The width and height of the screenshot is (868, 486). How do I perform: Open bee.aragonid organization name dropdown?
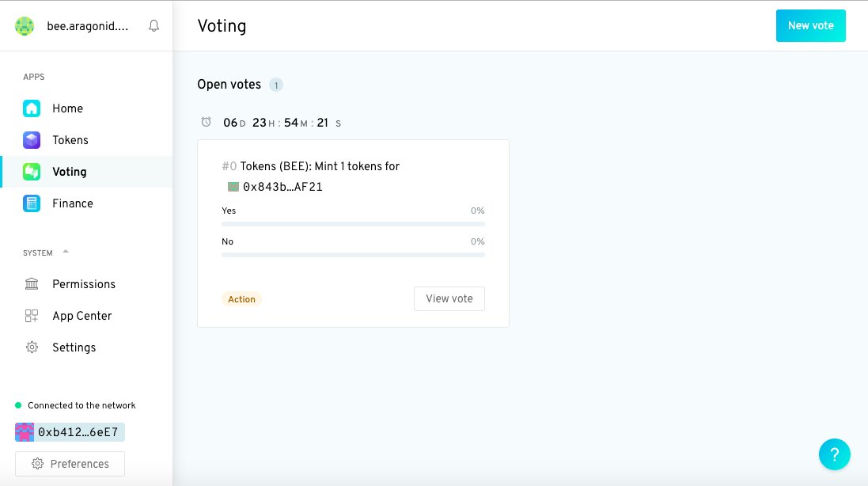(88, 26)
